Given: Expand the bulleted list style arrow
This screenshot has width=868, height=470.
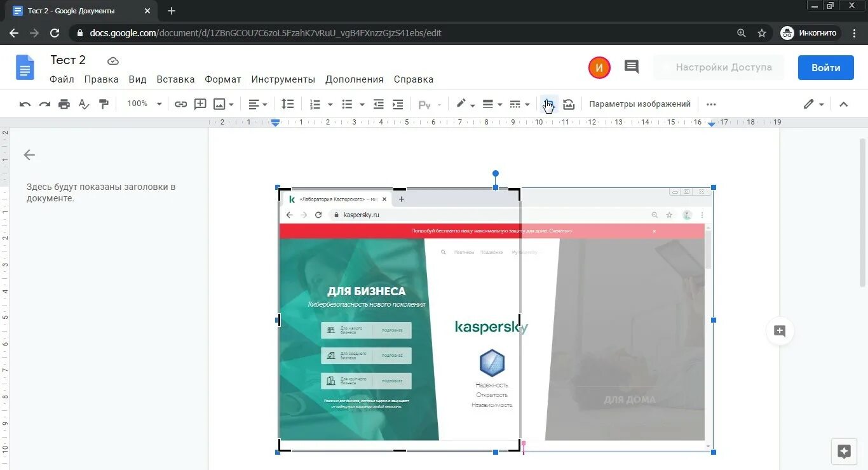Looking at the screenshot, I should point(362,104).
